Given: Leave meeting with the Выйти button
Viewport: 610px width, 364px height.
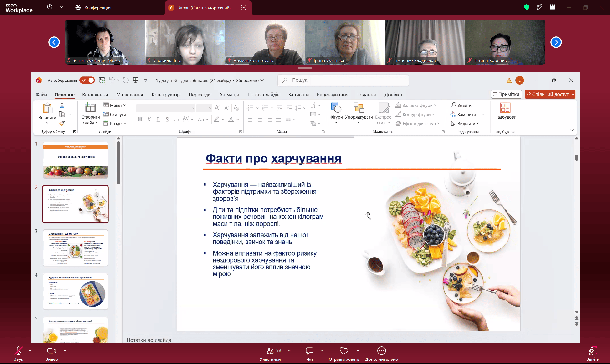Looking at the screenshot, I should [x=593, y=354].
